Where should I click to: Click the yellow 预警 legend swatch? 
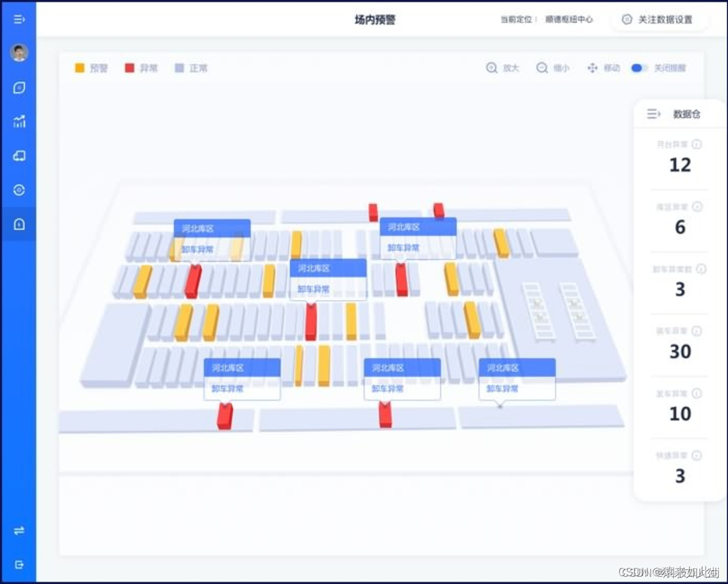pyautogui.click(x=79, y=68)
